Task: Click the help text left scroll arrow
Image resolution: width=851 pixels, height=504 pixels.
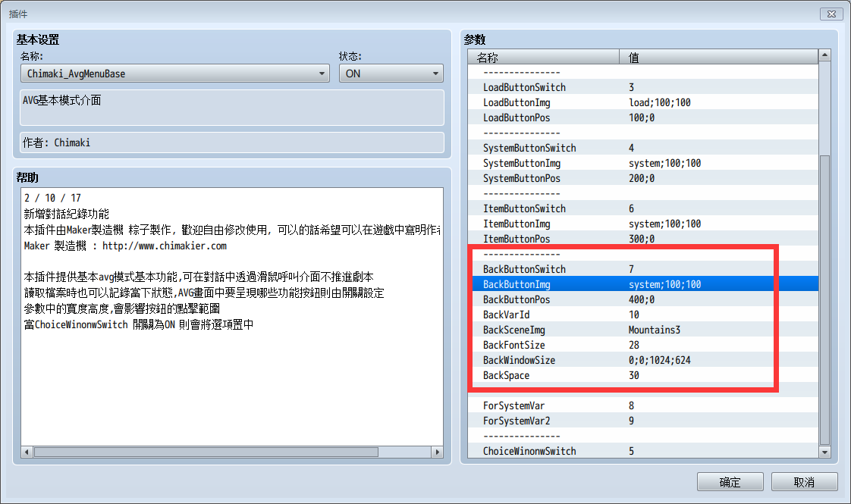Action: [27, 452]
